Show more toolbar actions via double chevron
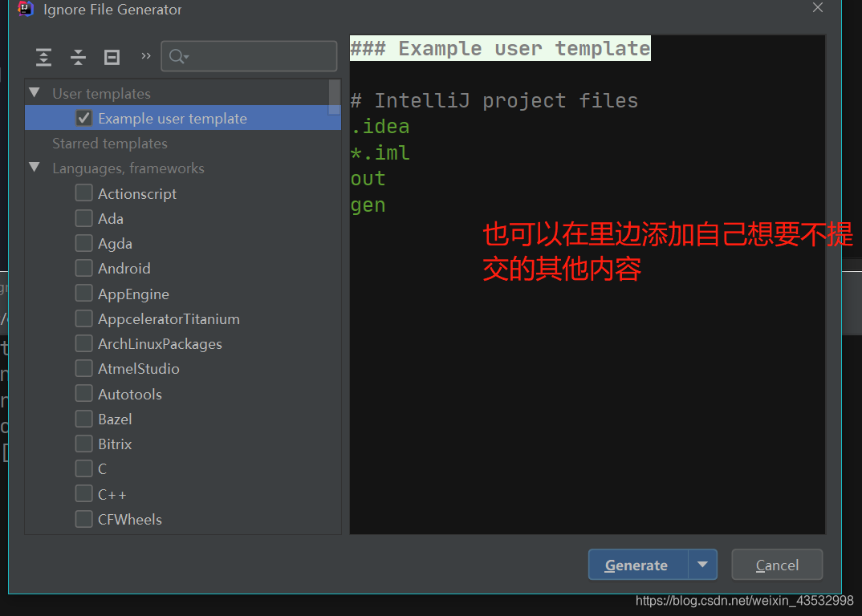Viewport: 862px width, 616px height. pos(146,55)
